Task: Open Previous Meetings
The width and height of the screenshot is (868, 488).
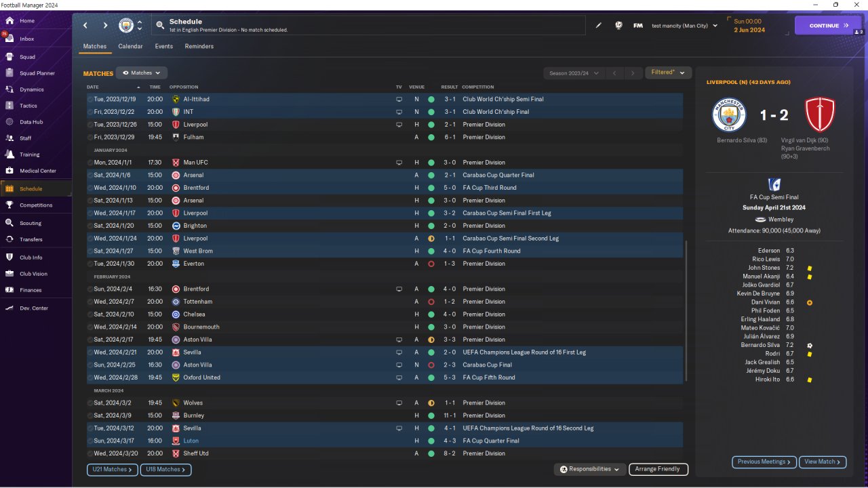Action: click(x=764, y=462)
